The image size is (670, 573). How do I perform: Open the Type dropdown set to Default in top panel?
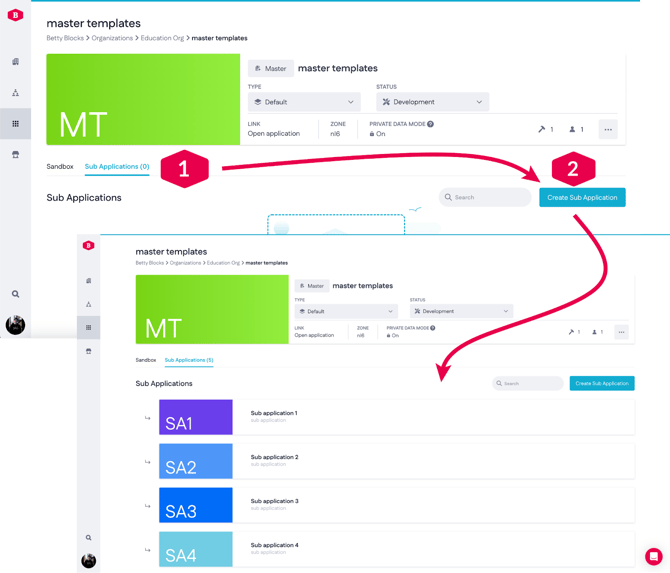click(x=304, y=102)
